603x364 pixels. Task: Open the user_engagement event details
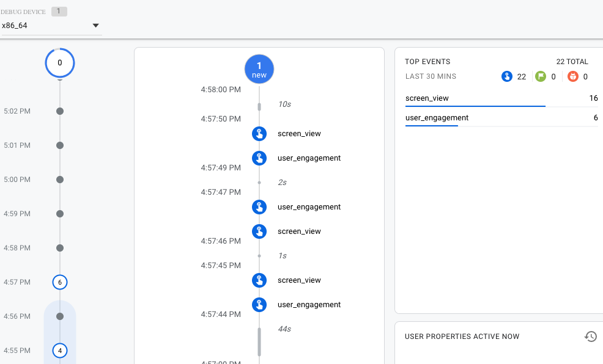(309, 158)
